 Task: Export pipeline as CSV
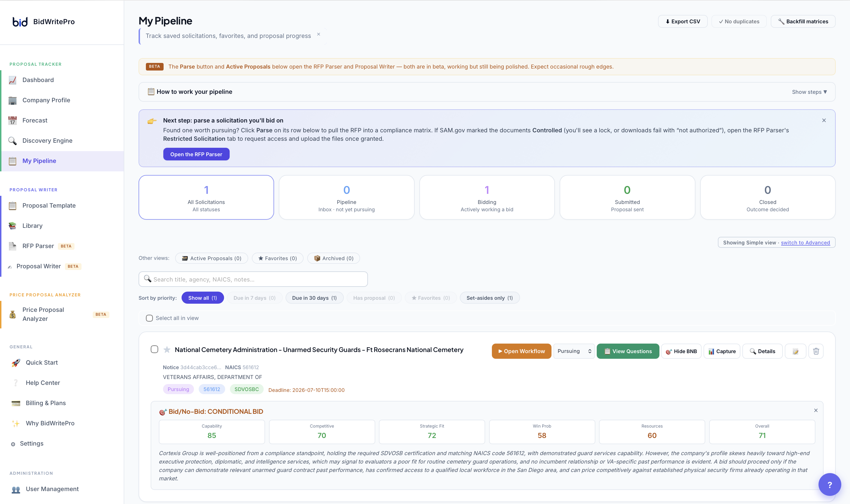(682, 21)
